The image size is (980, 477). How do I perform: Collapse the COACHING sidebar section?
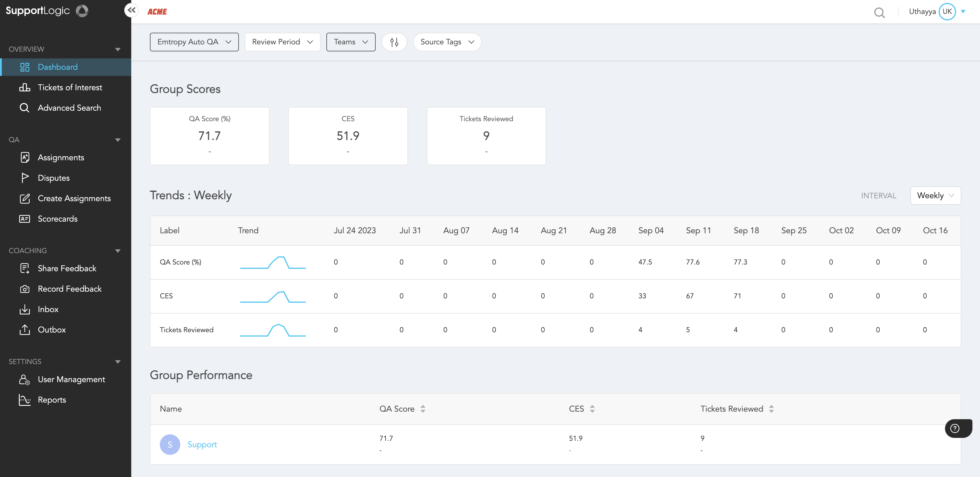[x=118, y=251]
